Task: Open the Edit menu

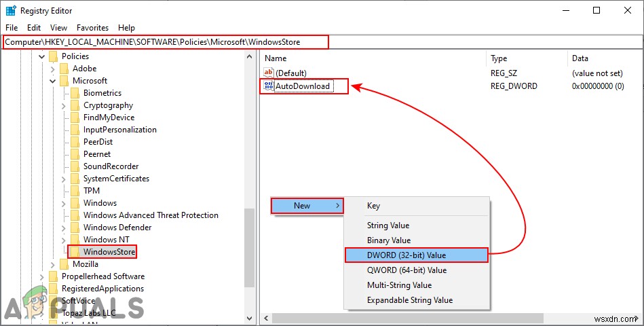Action: tap(34, 28)
